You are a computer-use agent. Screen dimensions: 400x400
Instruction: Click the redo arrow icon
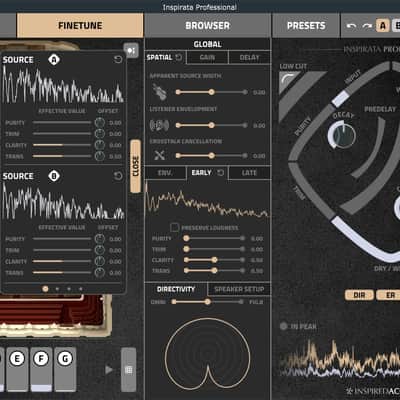click(x=367, y=26)
